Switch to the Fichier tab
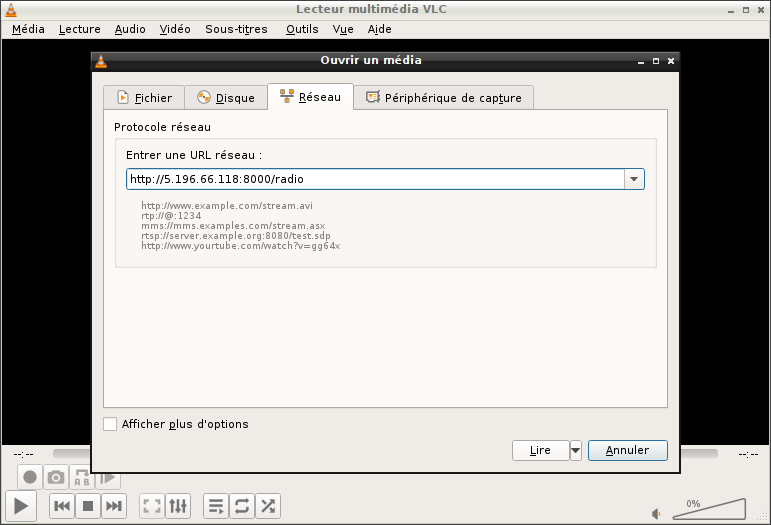 [x=144, y=98]
